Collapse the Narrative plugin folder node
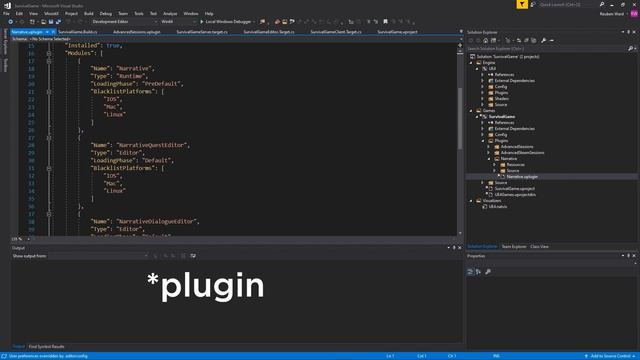 (x=489, y=159)
